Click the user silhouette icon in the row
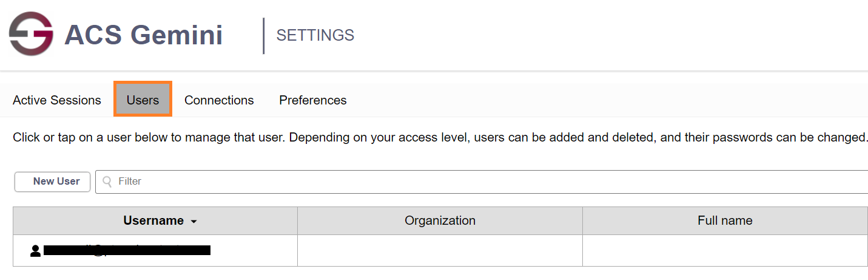This screenshot has width=868, height=280. pos(35,250)
